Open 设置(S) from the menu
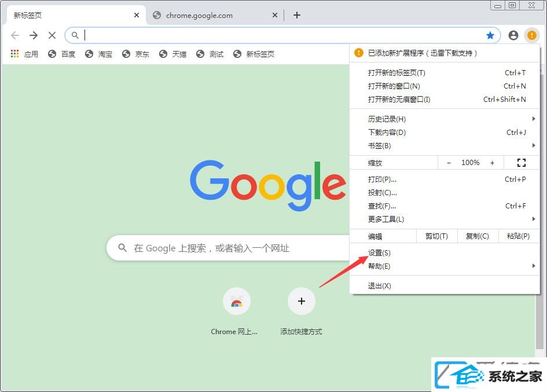 (x=445, y=252)
